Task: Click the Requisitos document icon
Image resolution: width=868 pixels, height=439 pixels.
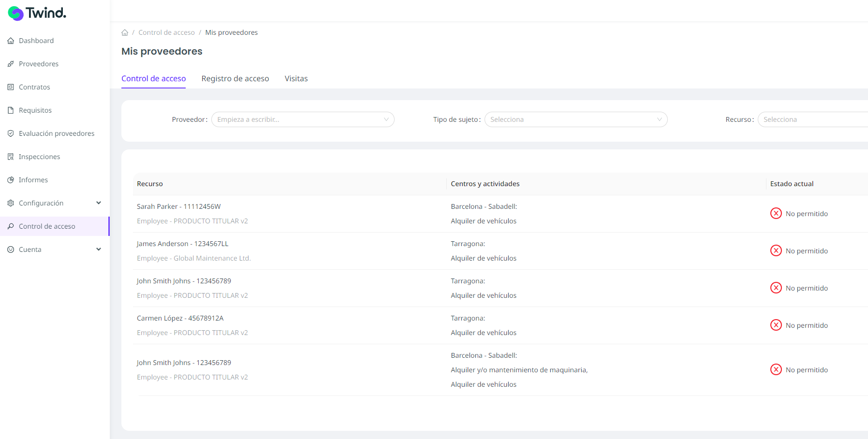Action: pos(11,110)
